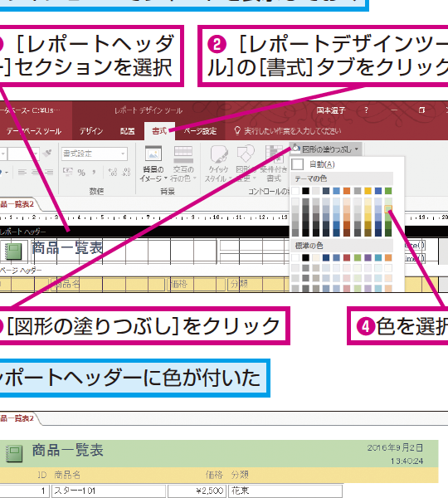
Task: Pick dark slate blue theme color
Action: coord(326,191)
